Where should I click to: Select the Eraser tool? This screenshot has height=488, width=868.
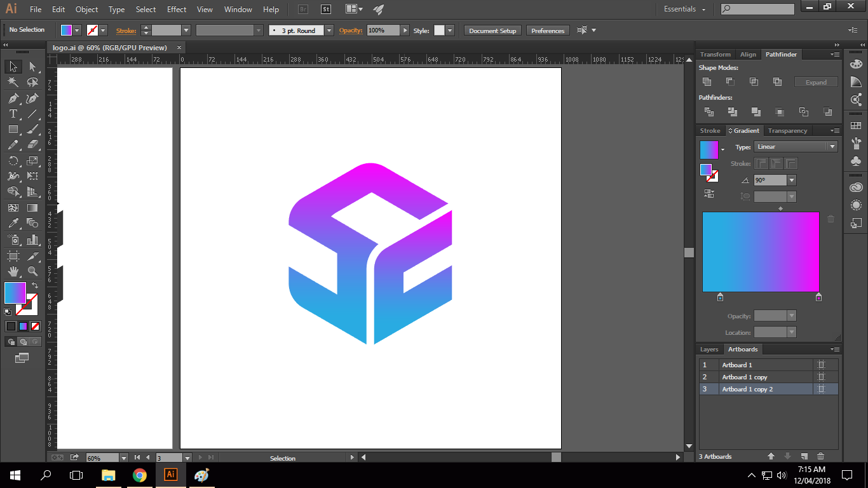[32, 145]
